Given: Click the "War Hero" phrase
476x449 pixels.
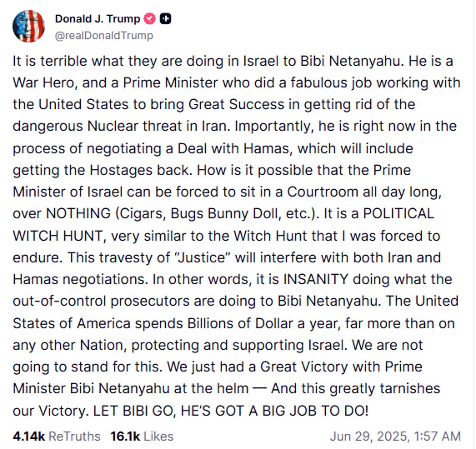Looking at the screenshot, I should coord(42,83).
